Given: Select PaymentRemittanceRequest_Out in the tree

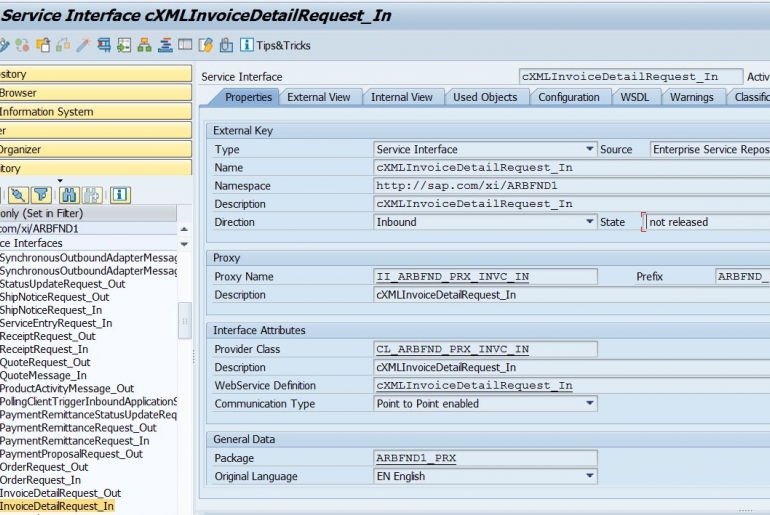Looking at the screenshot, I should [x=78, y=428].
